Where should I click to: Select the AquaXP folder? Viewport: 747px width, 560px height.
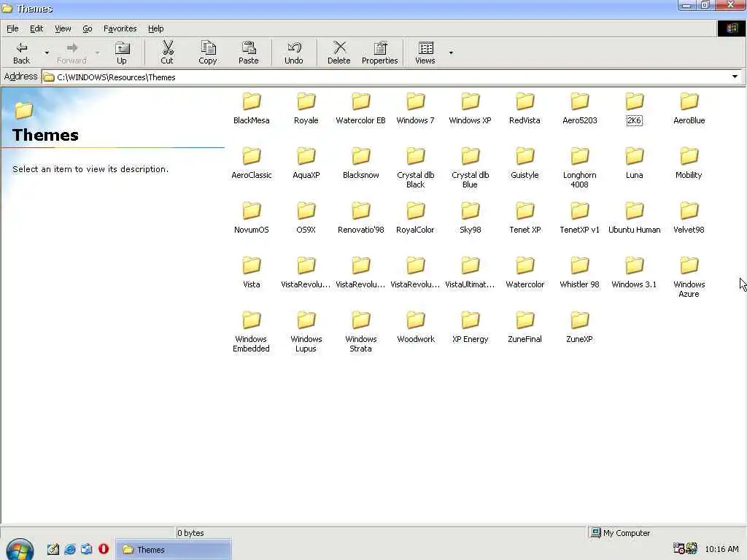306,164
